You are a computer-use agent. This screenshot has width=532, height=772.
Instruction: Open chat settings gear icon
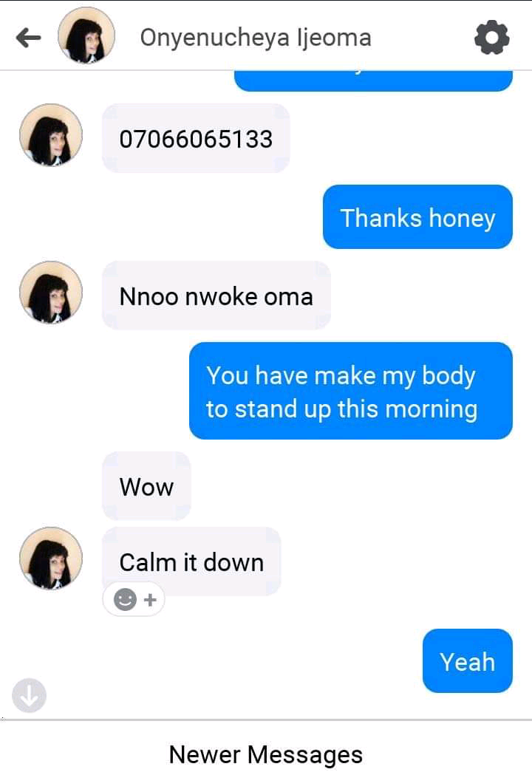point(491,38)
